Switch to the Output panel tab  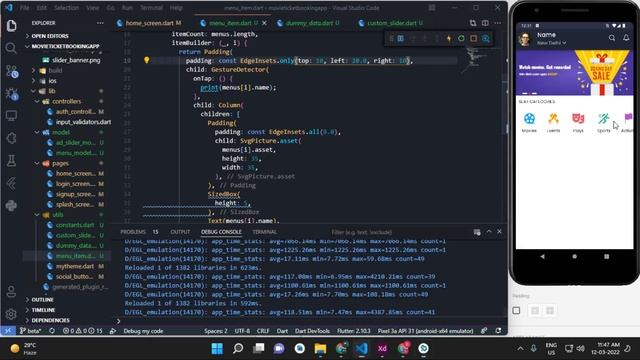tap(180, 232)
